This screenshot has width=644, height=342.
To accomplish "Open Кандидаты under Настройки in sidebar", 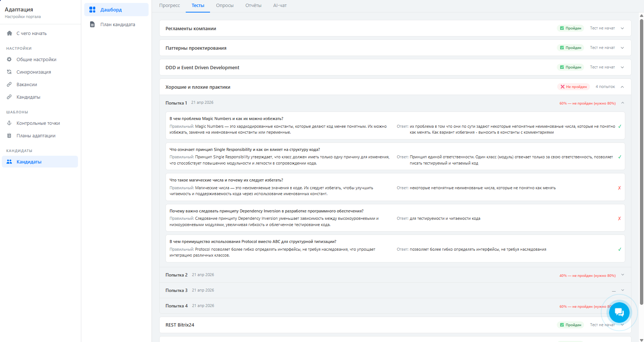I will 28,97.
